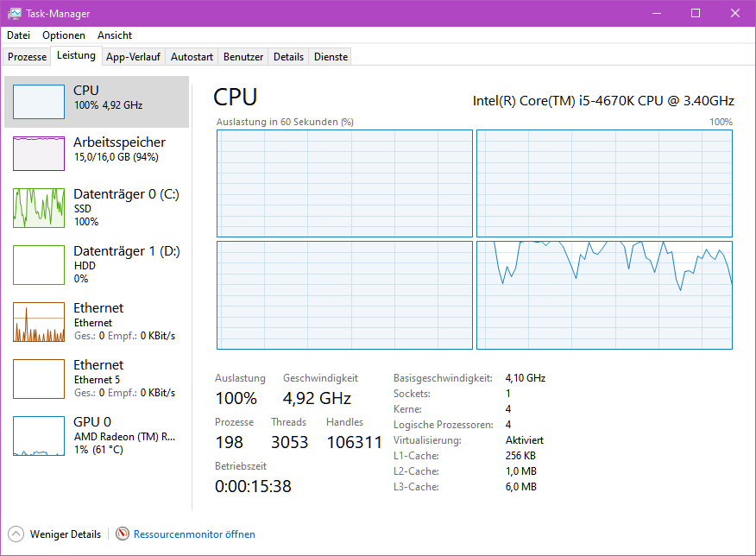756x556 pixels.
Task: Select the CPU usage mini graph
Action: coord(39,102)
